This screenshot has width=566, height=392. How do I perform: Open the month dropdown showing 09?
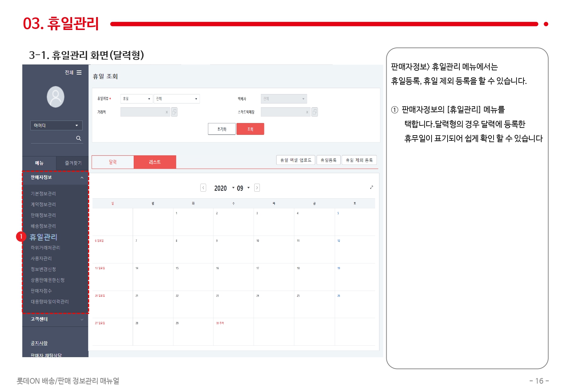(243, 188)
